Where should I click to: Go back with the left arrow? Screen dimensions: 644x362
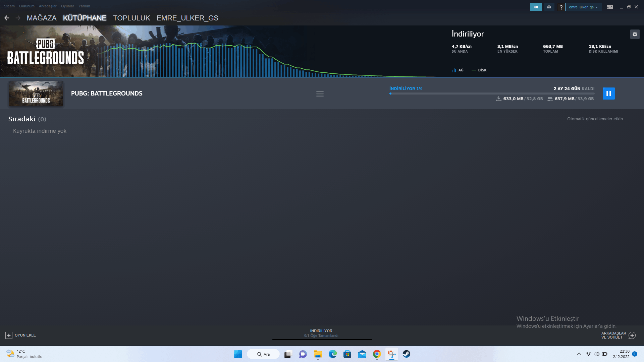click(x=7, y=18)
